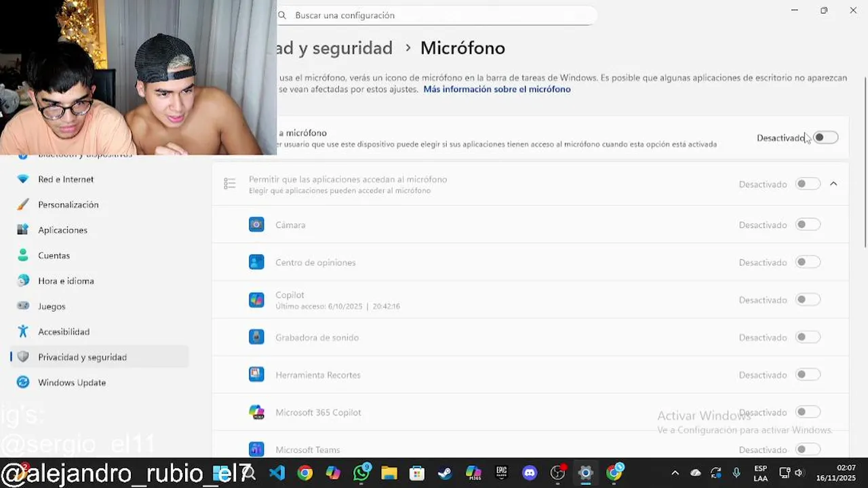Toggle microphone access for Copilot
The image size is (868, 488).
click(808, 300)
